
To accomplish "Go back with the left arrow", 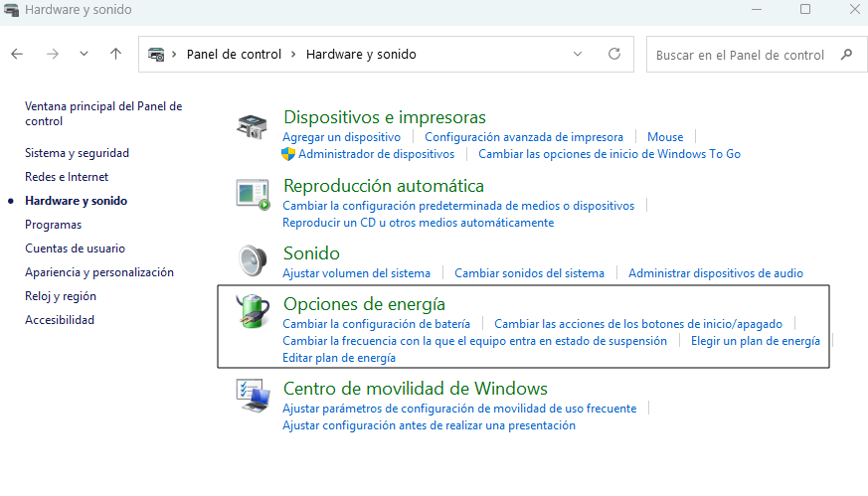I will tap(17, 54).
